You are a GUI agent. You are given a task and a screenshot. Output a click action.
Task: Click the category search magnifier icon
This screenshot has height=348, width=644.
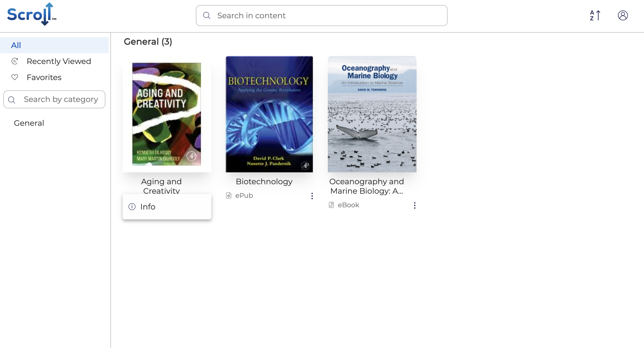(12, 100)
